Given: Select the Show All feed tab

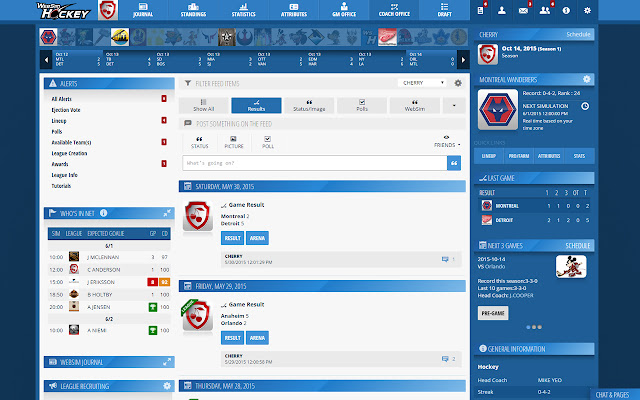Looking at the screenshot, I should pos(203,105).
